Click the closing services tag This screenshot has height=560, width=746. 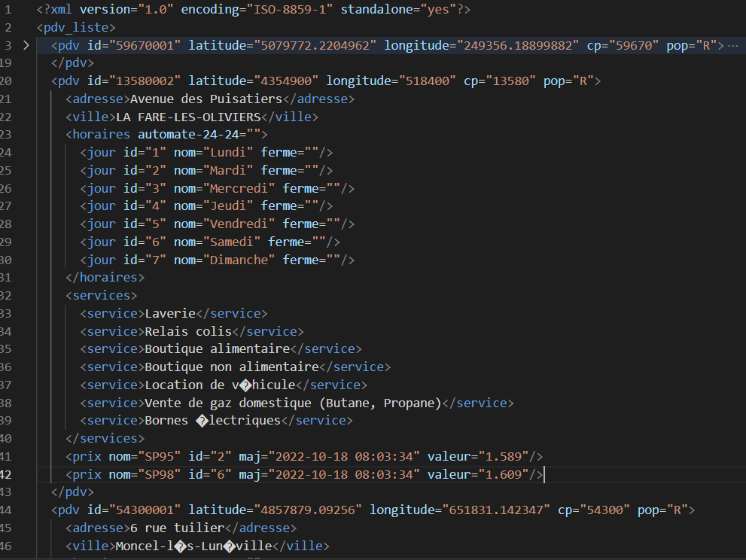(105, 439)
